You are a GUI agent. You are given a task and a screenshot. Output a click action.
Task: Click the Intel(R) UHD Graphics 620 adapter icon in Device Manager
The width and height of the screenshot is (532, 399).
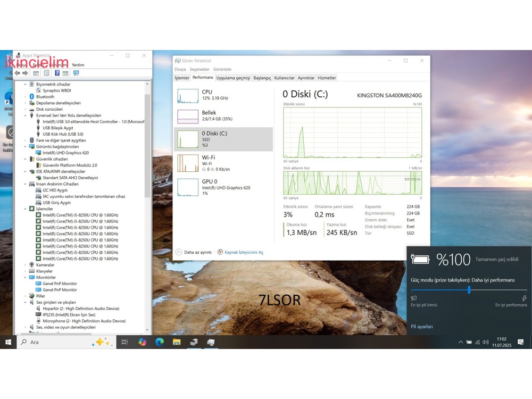coord(38,153)
